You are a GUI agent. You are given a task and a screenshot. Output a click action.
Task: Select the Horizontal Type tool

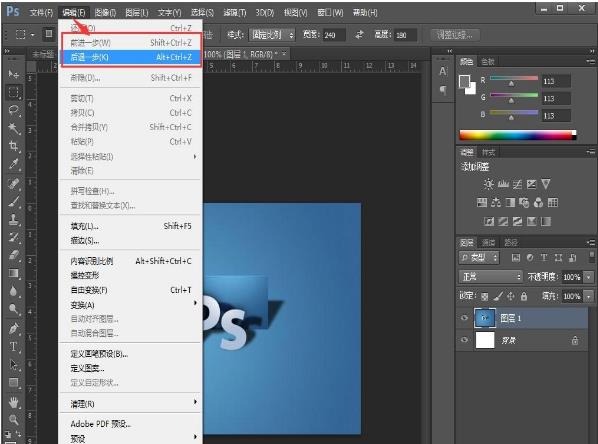pyautogui.click(x=14, y=346)
